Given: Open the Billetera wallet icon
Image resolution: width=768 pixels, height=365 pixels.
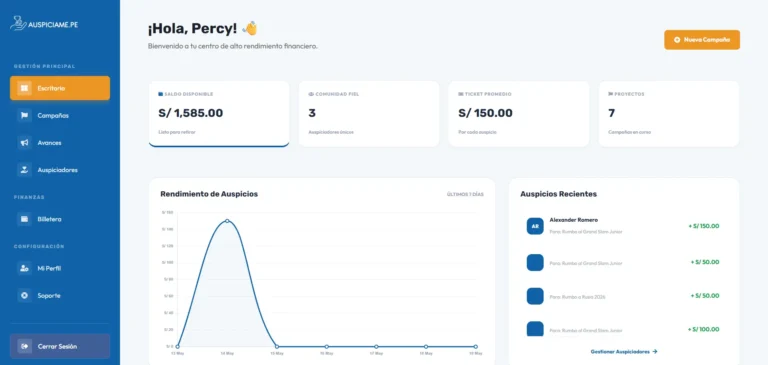Looking at the screenshot, I should point(24,219).
